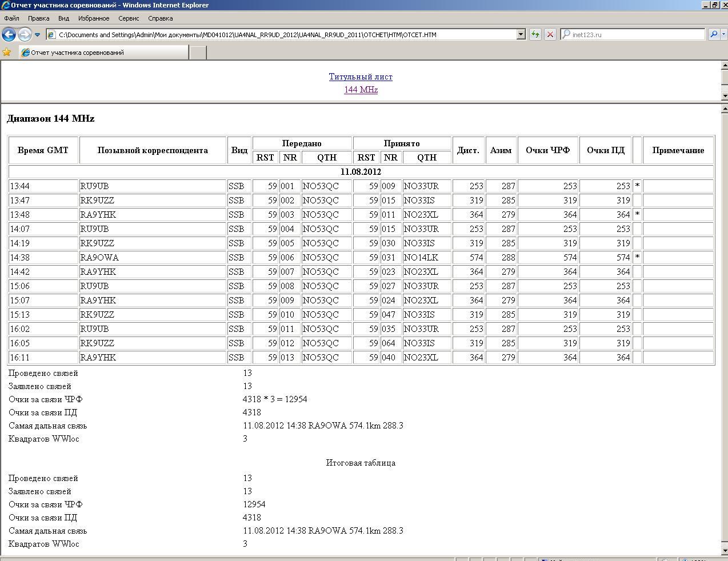Click the Favorites star icon

coord(7,52)
